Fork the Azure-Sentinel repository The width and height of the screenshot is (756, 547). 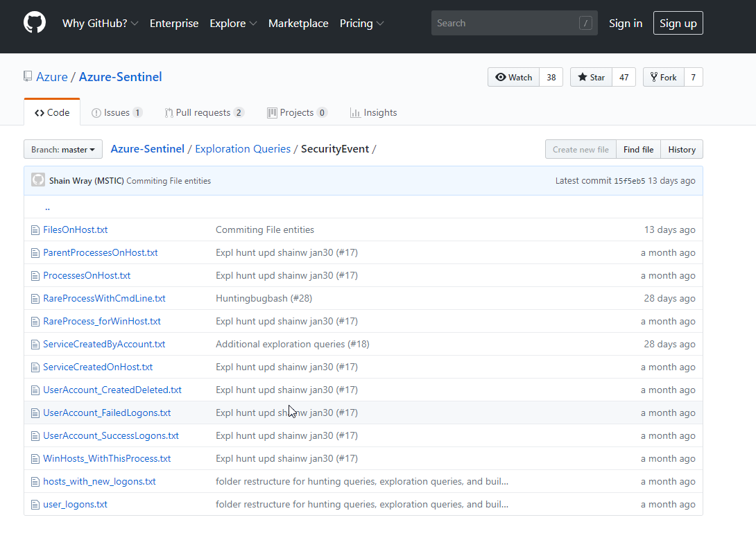point(664,77)
